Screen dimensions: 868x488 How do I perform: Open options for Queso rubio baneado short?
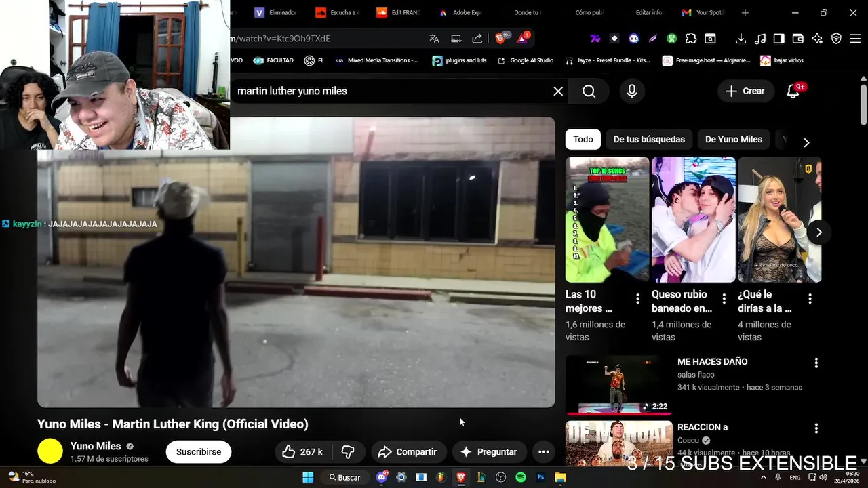coord(724,298)
